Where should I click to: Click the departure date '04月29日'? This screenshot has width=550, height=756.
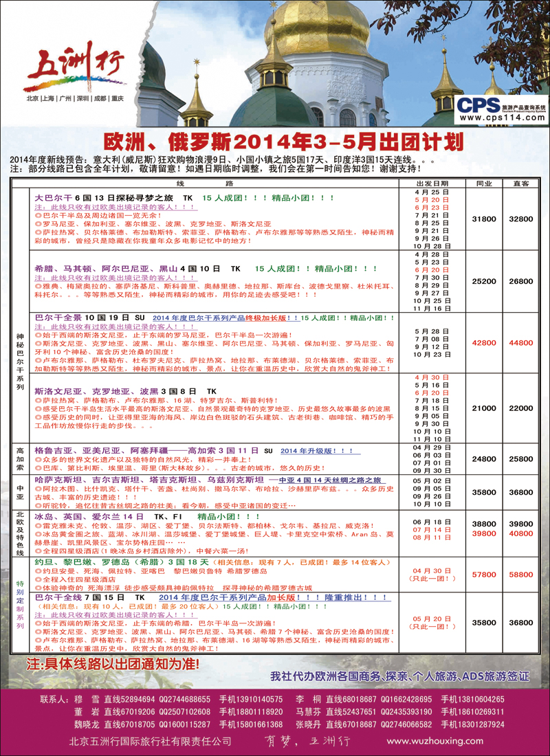(x=431, y=448)
